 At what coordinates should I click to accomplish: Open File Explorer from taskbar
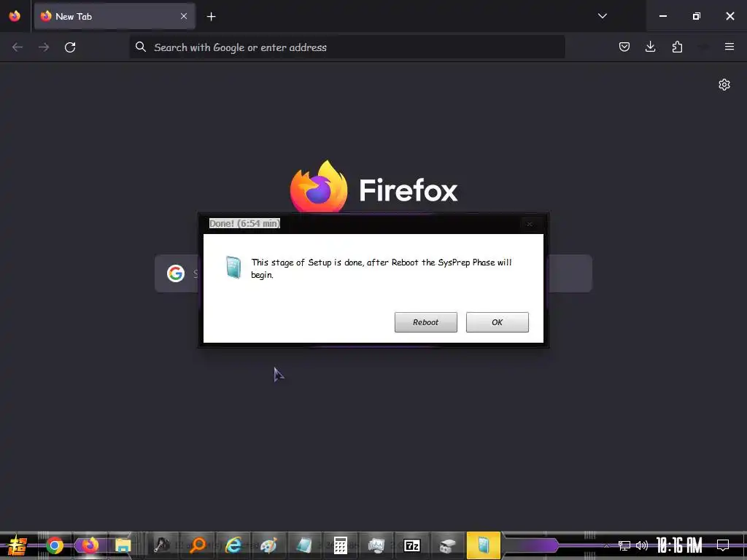123,545
